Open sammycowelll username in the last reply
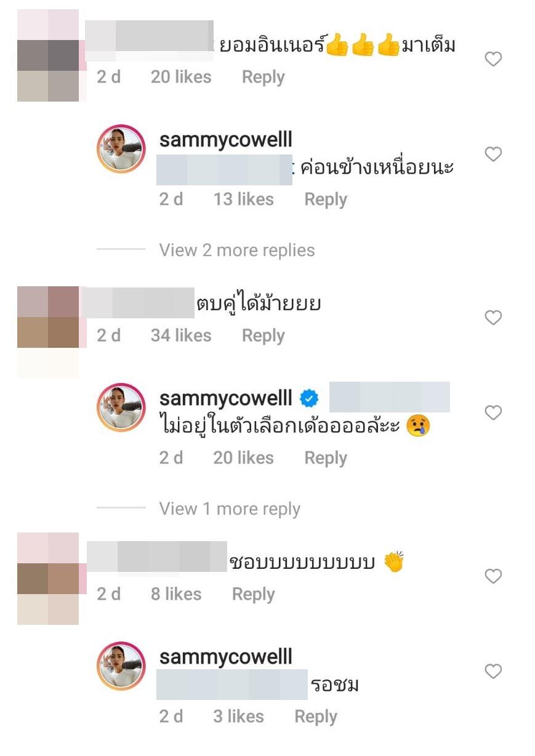Viewport: 535px width, 756px height. (226, 657)
